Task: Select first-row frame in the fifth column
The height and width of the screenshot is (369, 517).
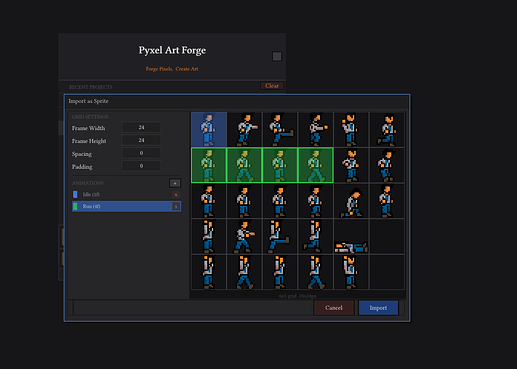Action: click(x=351, y=129)
